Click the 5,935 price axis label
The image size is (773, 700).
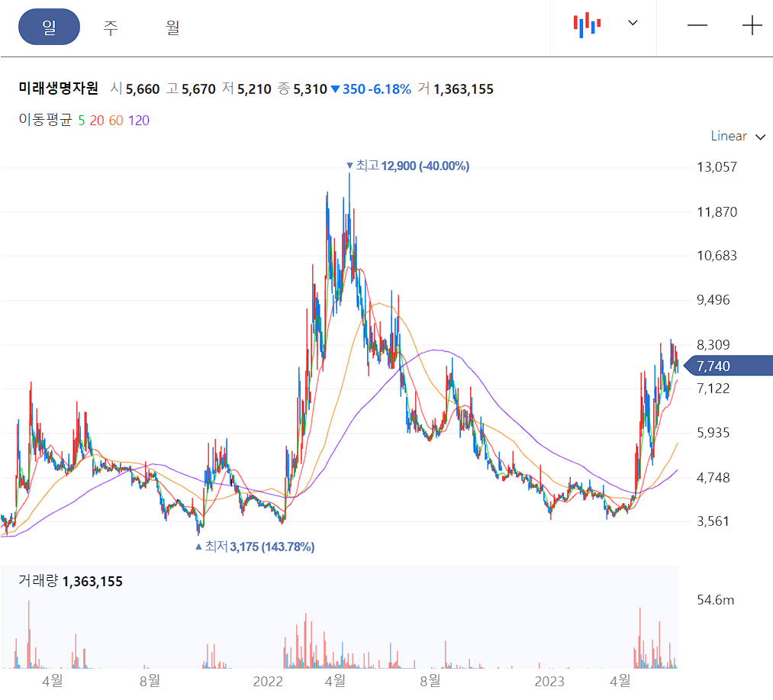pyautogui.click(x=713, y=433)
